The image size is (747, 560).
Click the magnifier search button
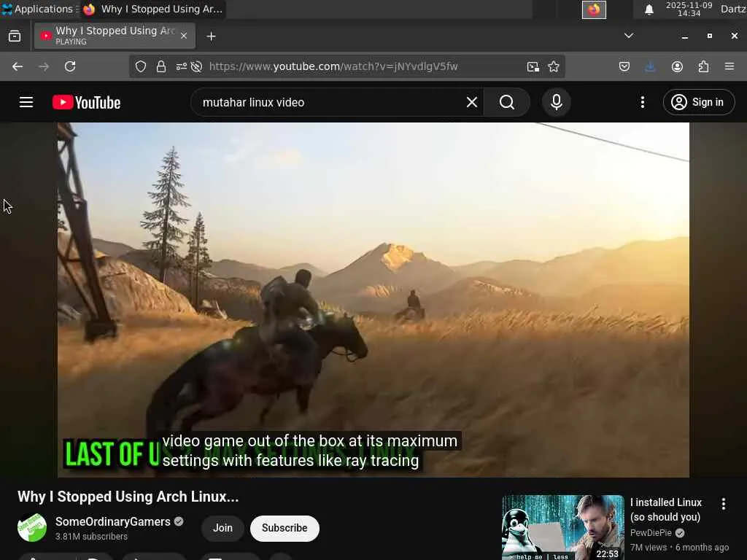point(507,102)
